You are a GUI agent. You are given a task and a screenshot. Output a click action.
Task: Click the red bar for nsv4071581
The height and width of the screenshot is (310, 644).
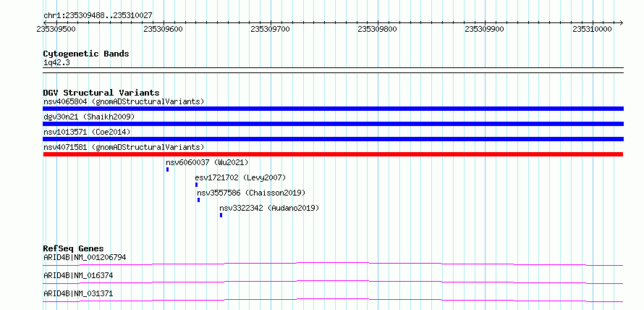pos(333,154)
